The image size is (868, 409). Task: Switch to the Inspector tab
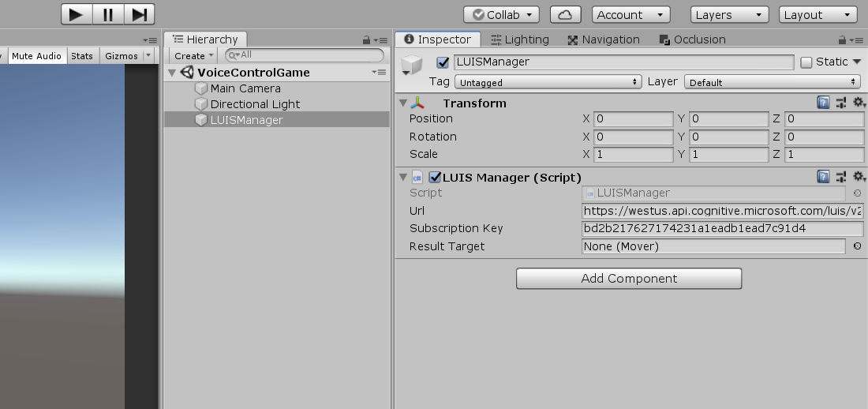[437, 39]
